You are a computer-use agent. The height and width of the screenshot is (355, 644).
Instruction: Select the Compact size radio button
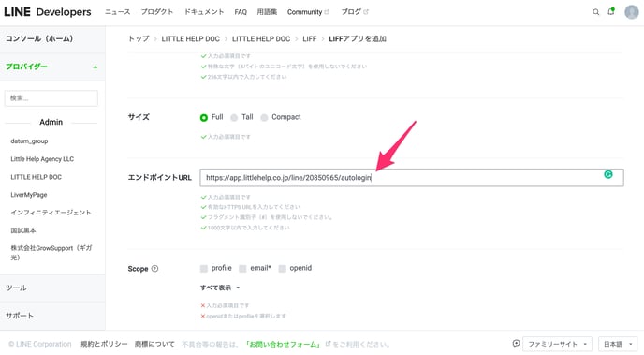tap(264, 118)
